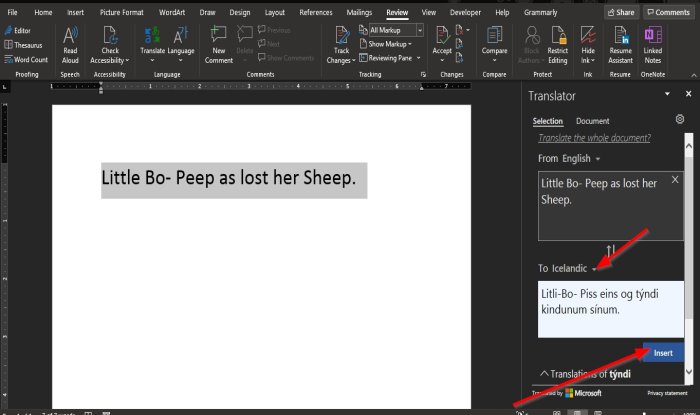Open the Design ribbon tab
The width and height of the screenshot is (700, 415).
pyautogui.click(x=240, y=12)
